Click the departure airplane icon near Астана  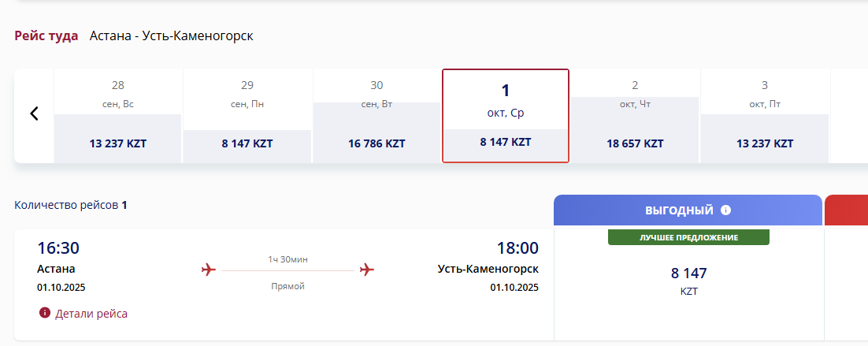[x=208, y=270]
